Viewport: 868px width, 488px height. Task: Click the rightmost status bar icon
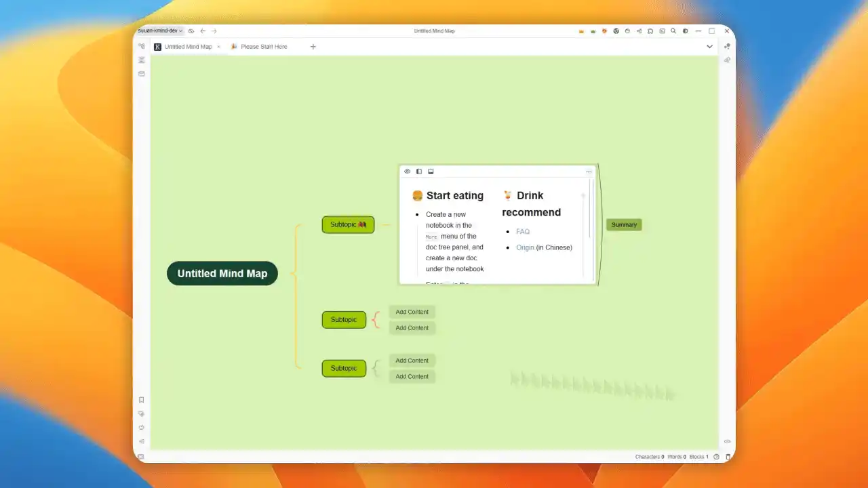728,457
